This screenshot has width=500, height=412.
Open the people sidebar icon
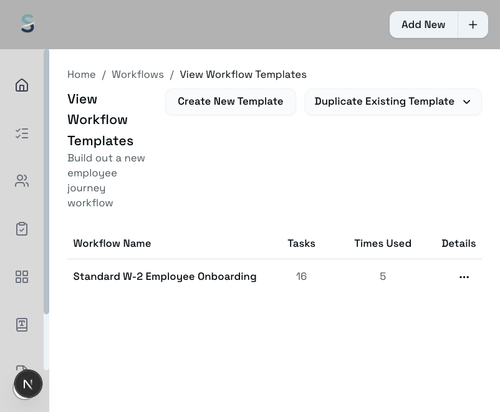tap(22, 181)
